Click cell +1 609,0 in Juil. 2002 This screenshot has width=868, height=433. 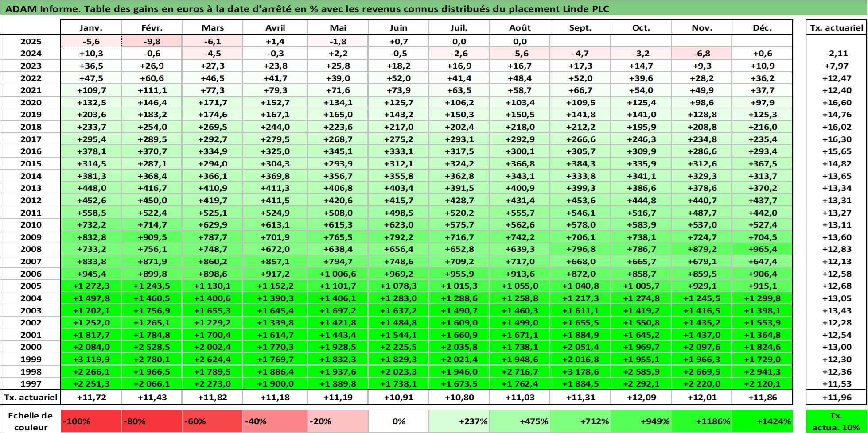[x=459, y=323]
